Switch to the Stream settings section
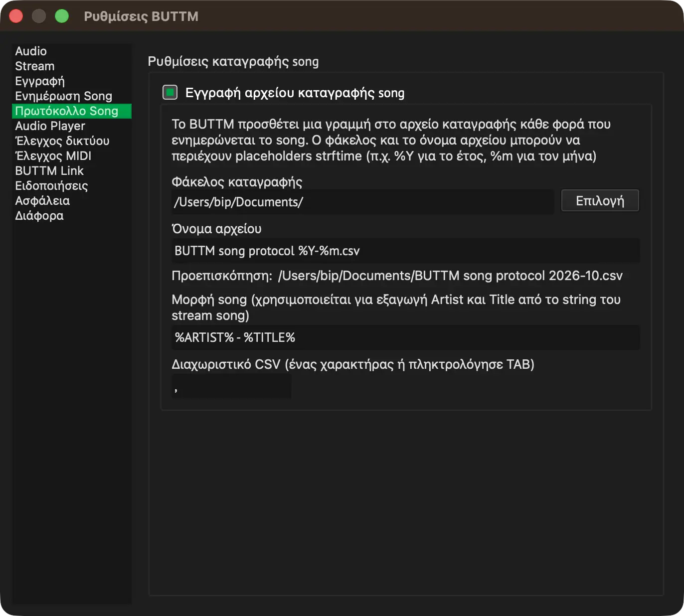Viewport: 684px width, 616px height. point(72,66)
